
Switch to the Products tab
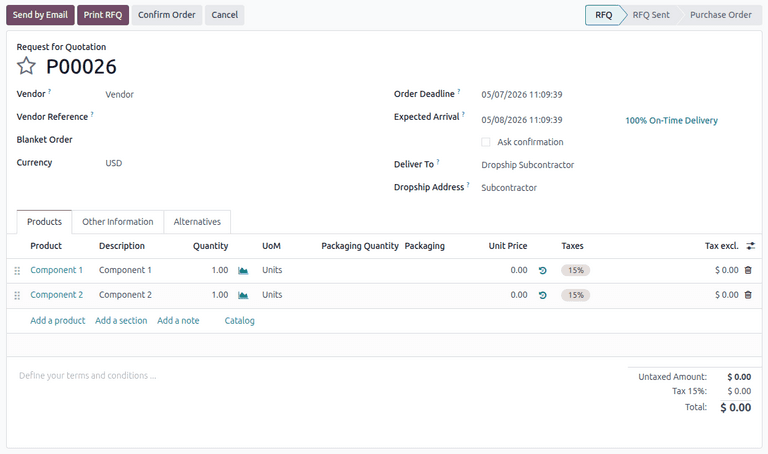[44, 222]
